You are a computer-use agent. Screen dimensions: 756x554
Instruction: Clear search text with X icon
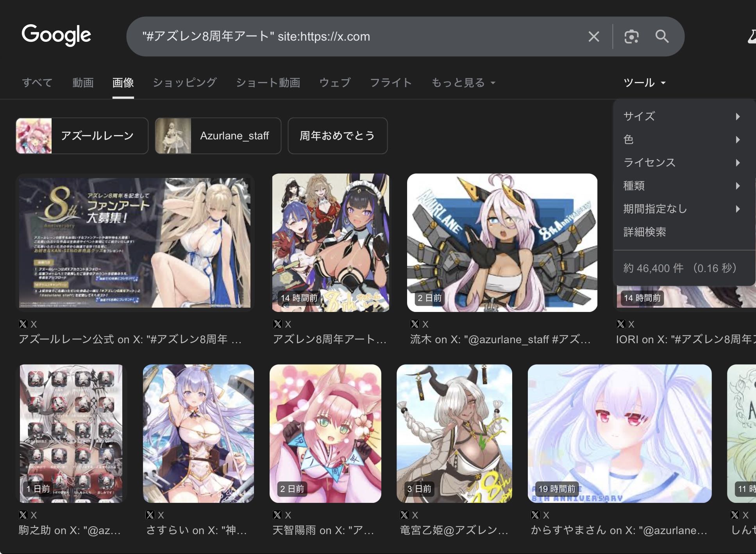(593, 37)
